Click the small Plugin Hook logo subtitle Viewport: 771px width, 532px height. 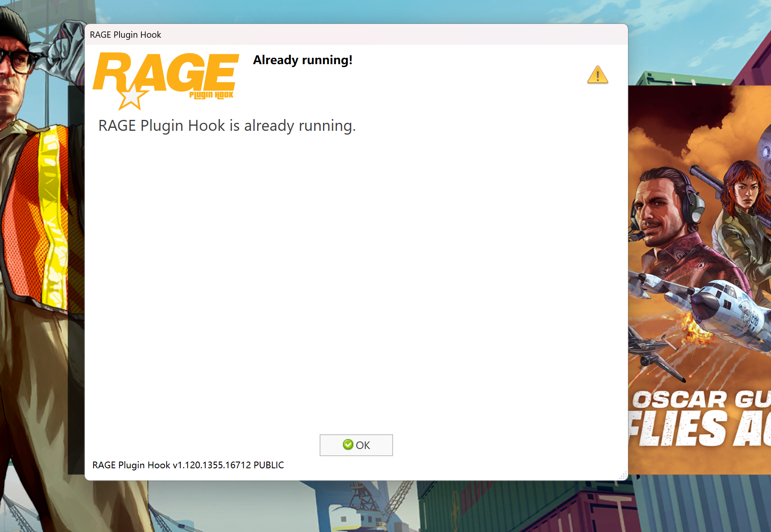(x=211, y=95)
